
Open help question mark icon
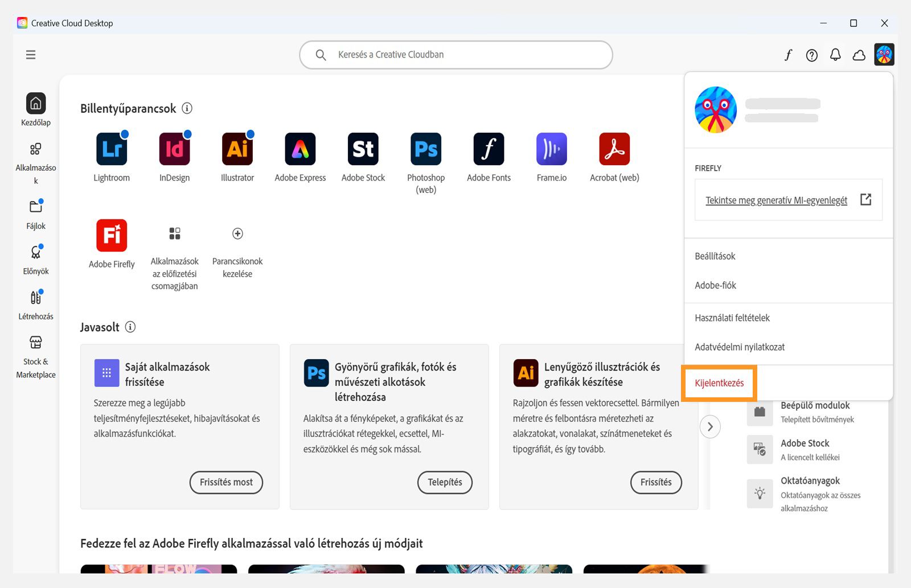tap(812, 55)
